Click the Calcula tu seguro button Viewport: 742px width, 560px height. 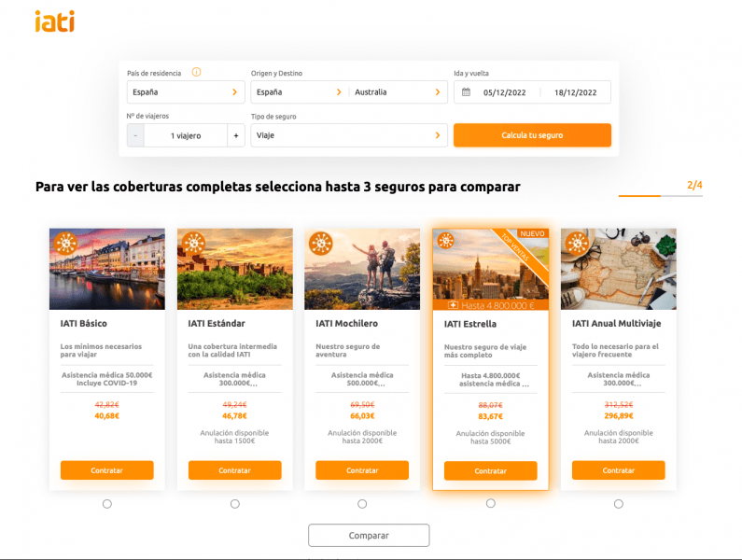[532, 135]
